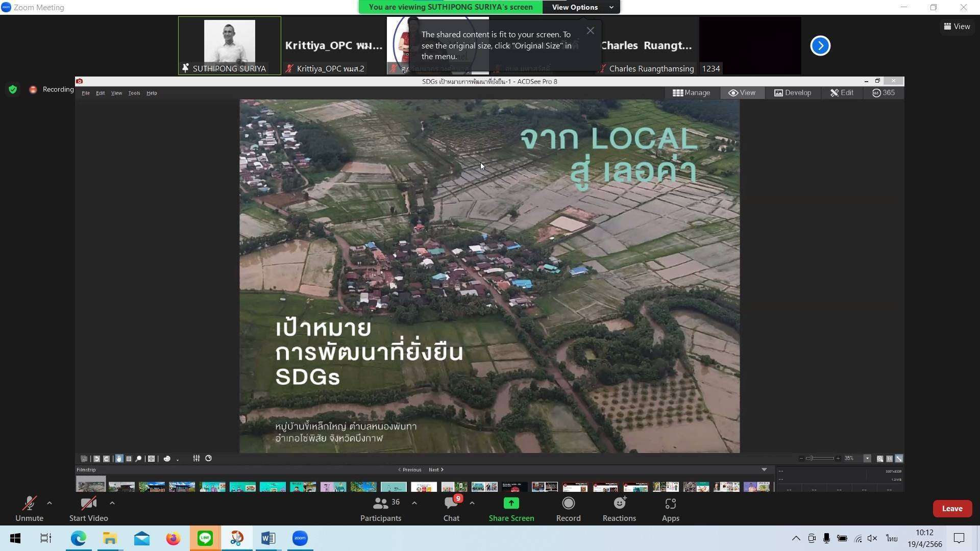Open Mail app from taskbar
The width and height of the screenshot is (980, 551).
tap(141, 538)
